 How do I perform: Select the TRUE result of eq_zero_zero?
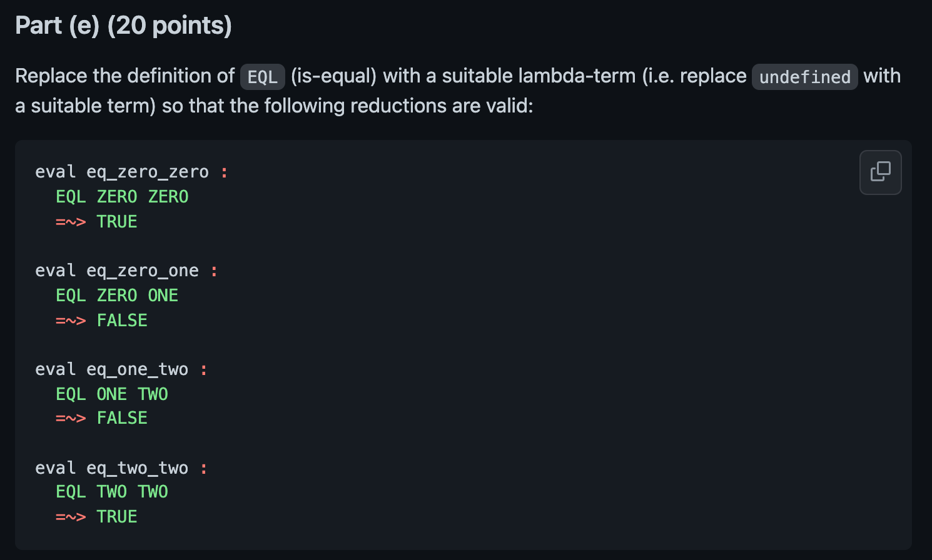pyautogui.click(x=116, y=221)
